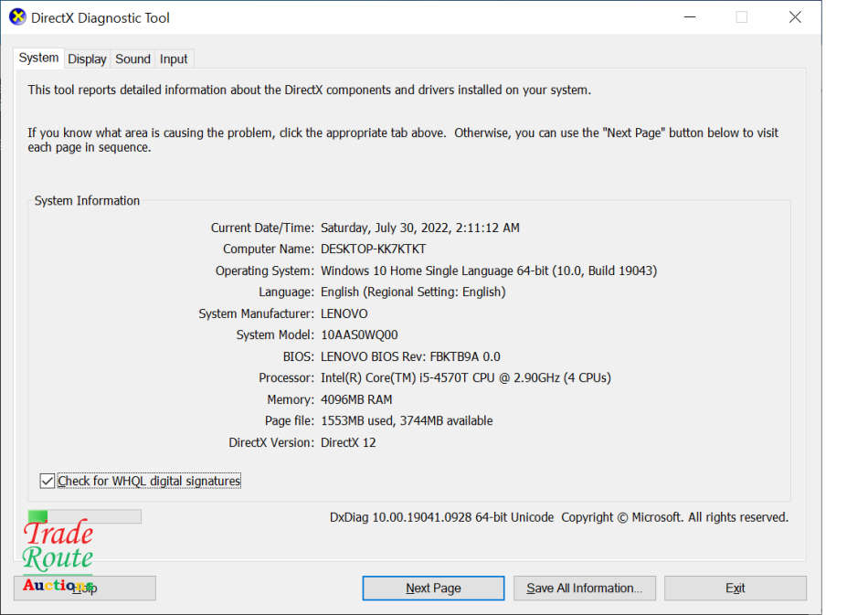Toggle Check for WHQL digital signatures checkbox
868x615 pixels.
point(48,481)
